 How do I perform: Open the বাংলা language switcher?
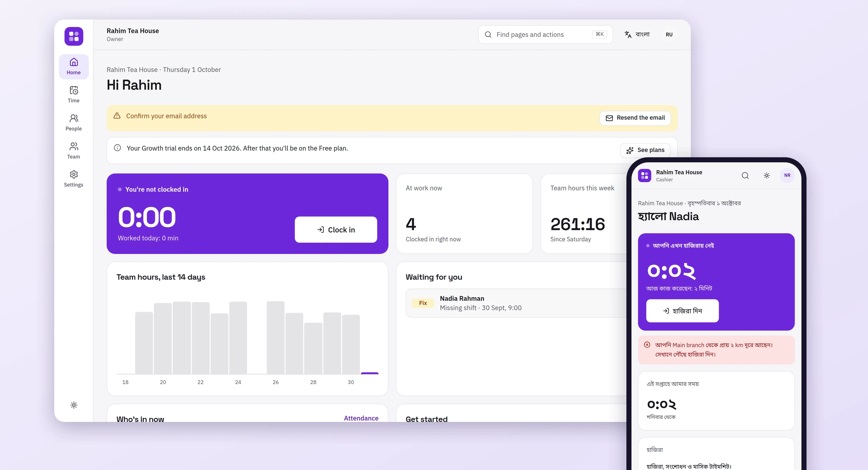tap(637, 34)
